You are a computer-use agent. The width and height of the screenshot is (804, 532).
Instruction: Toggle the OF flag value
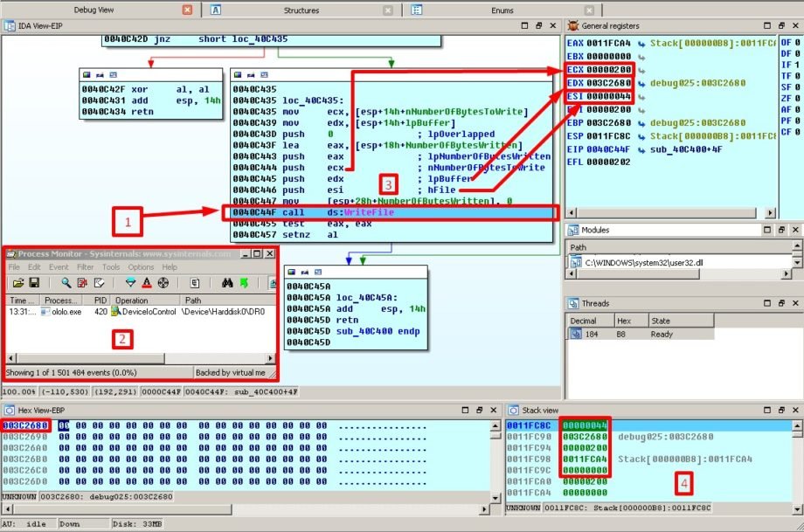tap(797, 43)
